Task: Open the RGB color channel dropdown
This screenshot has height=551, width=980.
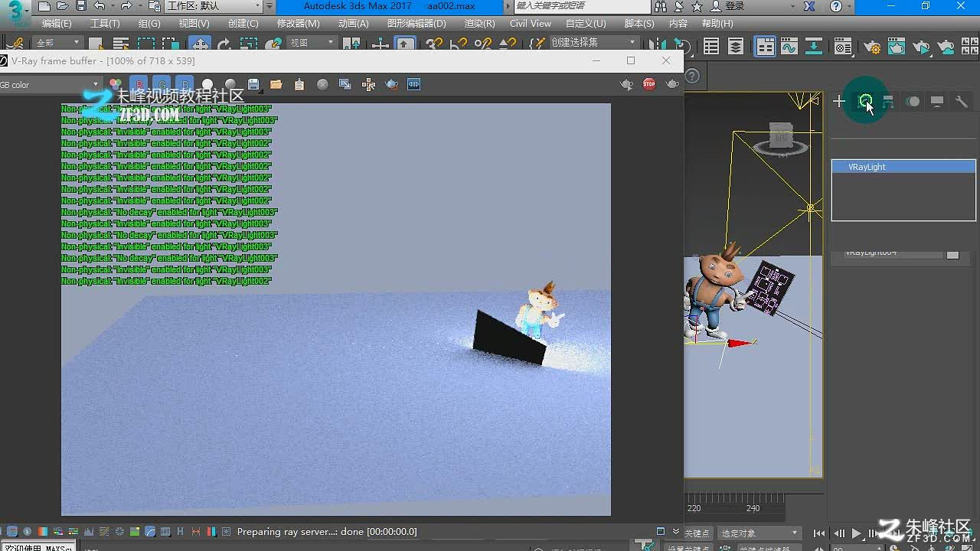Action: click(50, 84)
